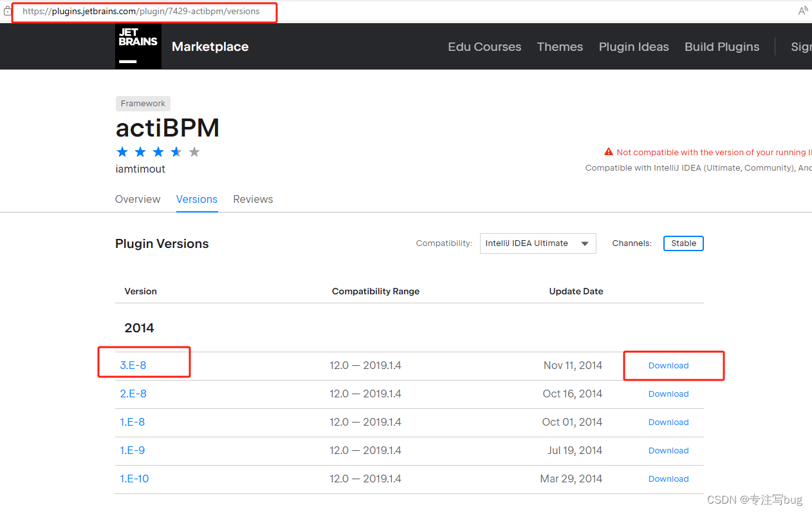
Task: Click the fifth gray rating star
Action: 194,152
